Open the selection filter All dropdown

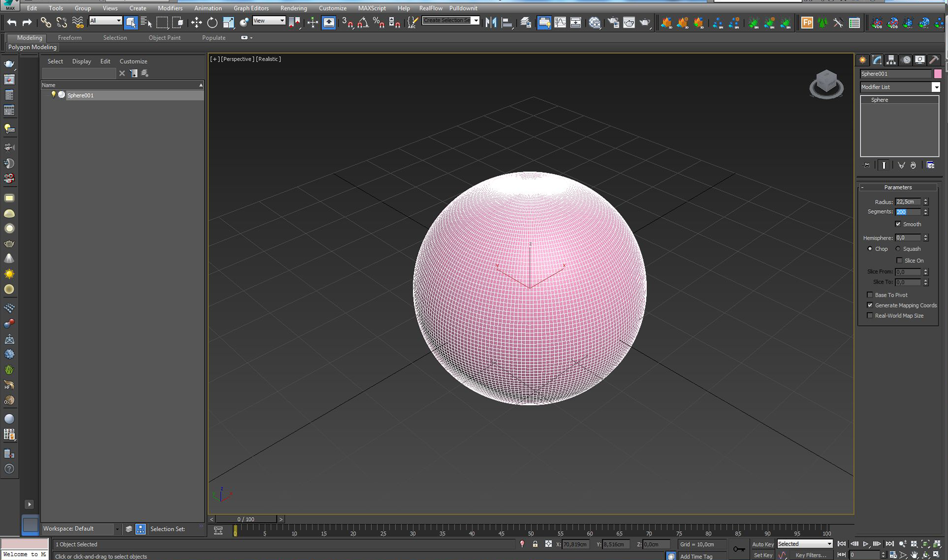point(105,20)
